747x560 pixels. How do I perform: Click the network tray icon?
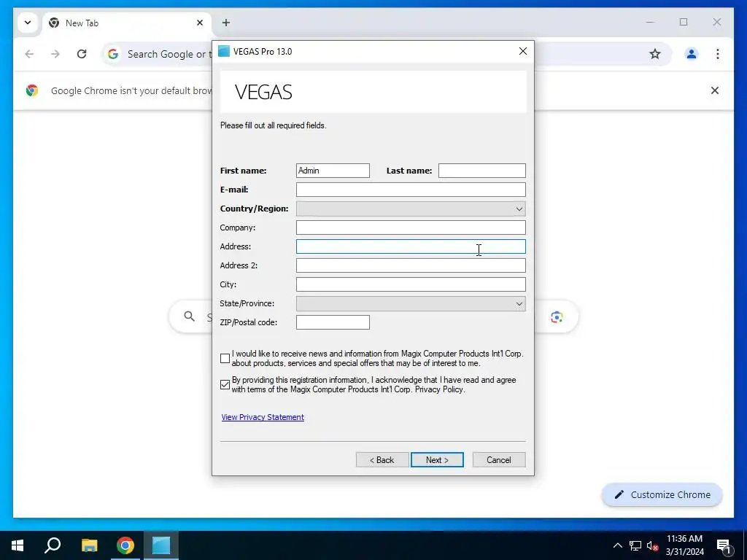click(635, 545)
